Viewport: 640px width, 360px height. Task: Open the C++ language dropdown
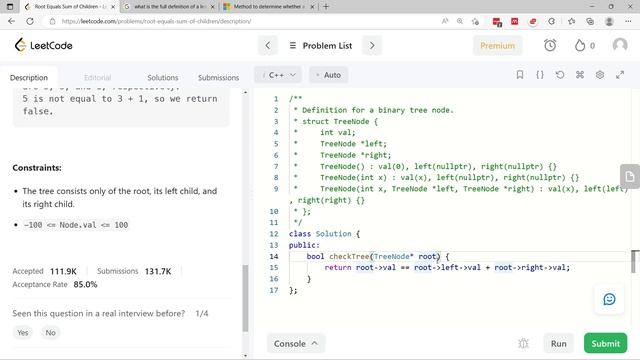pyautogui.click(x=278, y=75)
